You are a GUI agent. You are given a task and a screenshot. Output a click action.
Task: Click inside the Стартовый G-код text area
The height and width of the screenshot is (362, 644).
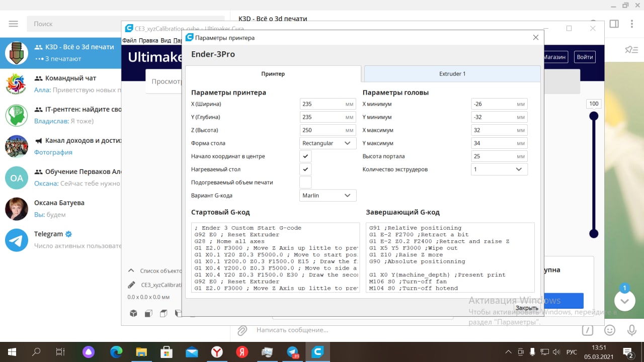pyautogui.click(x=276, y=257)
